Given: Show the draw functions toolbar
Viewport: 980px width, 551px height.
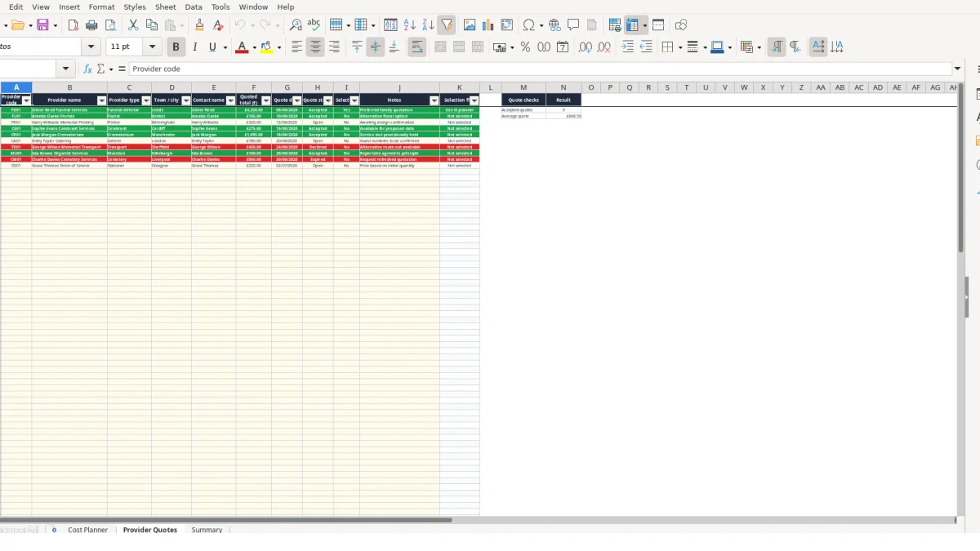Looking at the screenshot, I should (x=681, y=25).
